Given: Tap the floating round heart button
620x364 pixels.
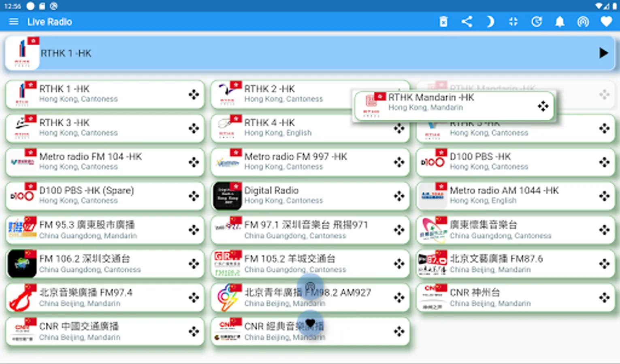Looking at the screenshot, I should (310, 323).
